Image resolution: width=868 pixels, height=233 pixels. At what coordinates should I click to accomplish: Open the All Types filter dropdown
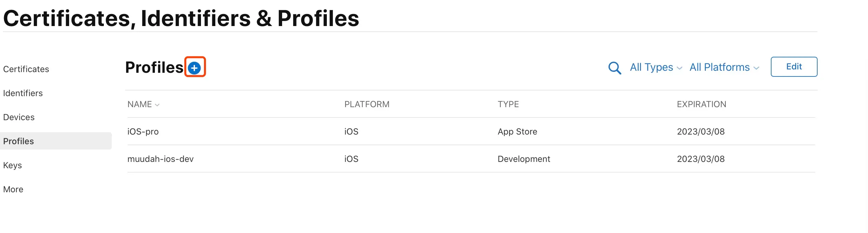[655, 67]
